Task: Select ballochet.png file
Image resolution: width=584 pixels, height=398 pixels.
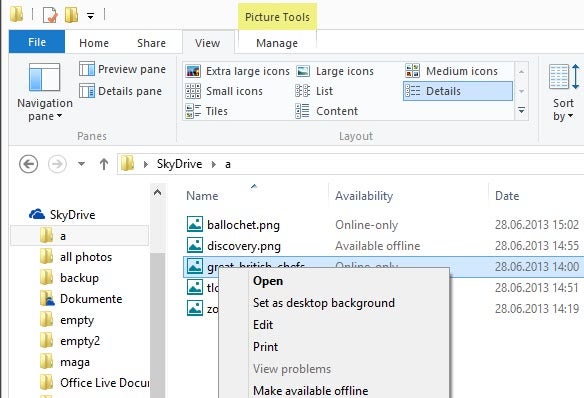Action: tap(243, 225)
